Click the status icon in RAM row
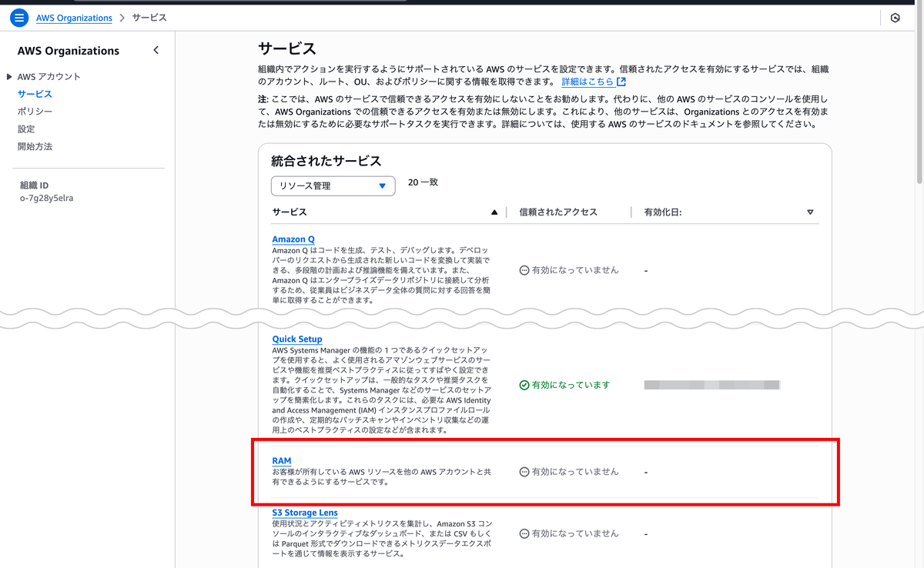The height and width of the screenshot is (568, 924). (524, 472)
